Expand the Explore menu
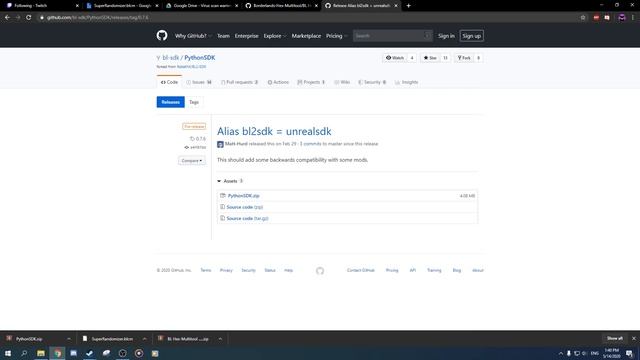 click(x=275, y=36)
